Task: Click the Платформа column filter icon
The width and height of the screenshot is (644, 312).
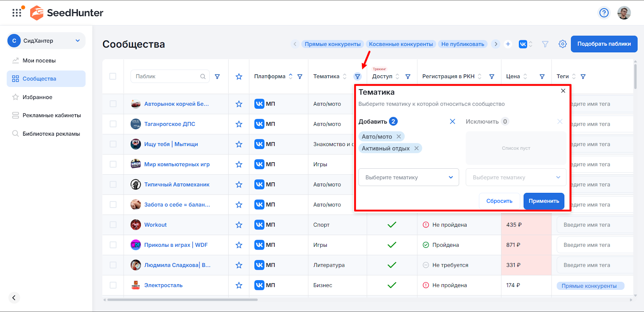Action: coord(300,76)
